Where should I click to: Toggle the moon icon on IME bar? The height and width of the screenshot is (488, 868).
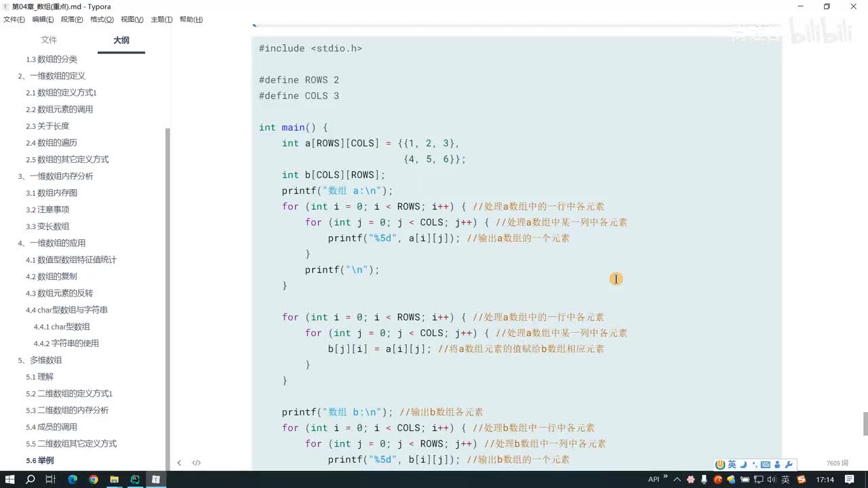(x=743, y=464)
